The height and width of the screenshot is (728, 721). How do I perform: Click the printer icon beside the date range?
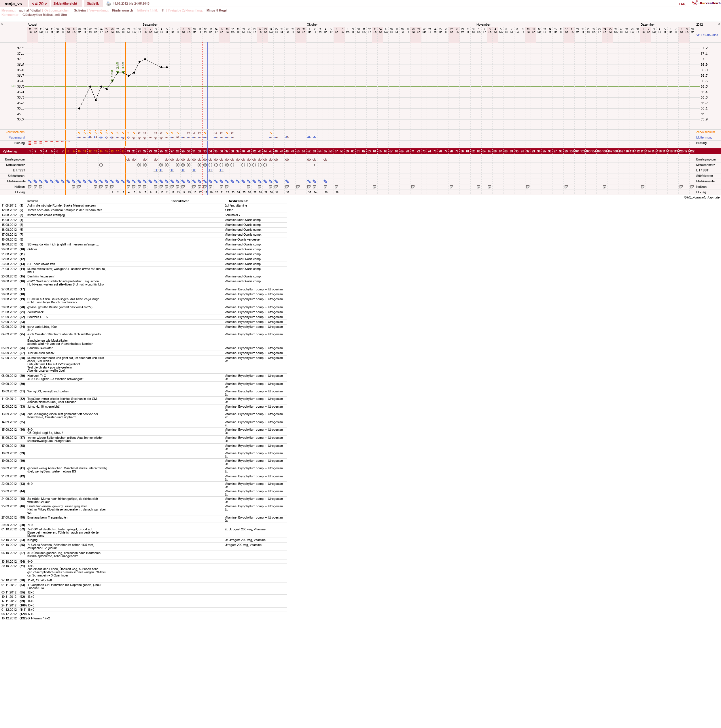[x=109, y=4]
